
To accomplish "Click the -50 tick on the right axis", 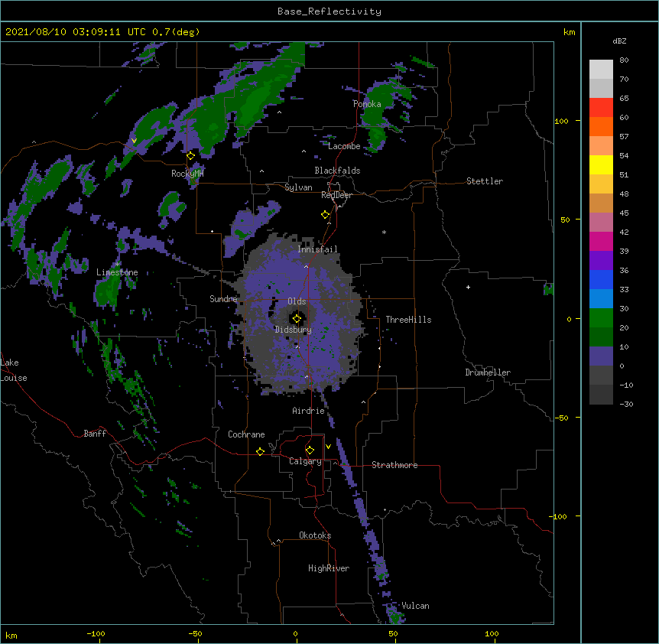I will click(561, 418).
